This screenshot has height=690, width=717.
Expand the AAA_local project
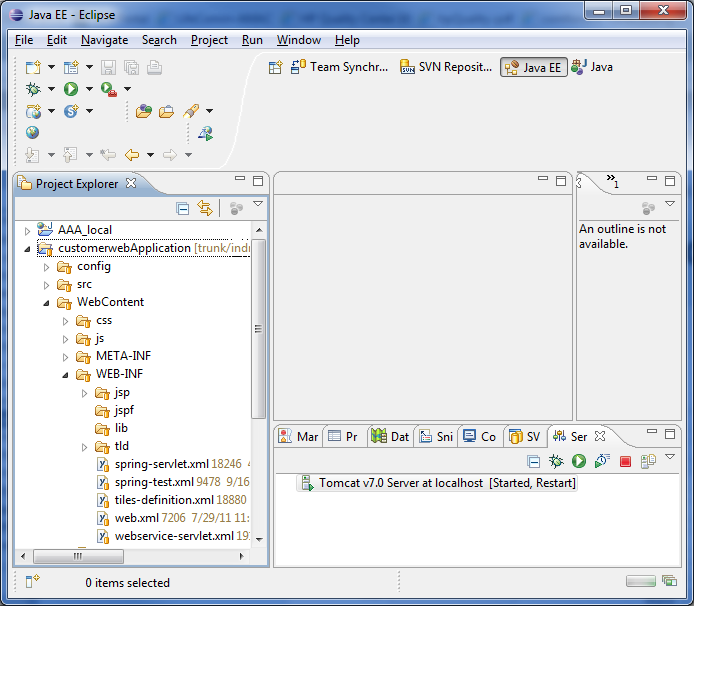28,230
